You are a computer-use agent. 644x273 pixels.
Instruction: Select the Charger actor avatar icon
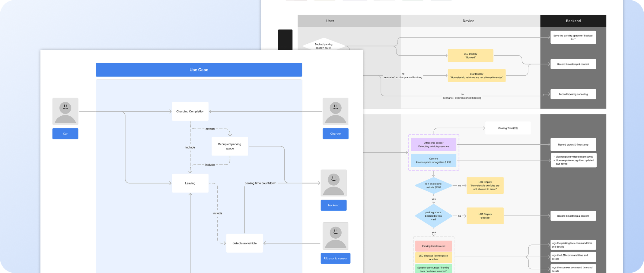(335, 111)
